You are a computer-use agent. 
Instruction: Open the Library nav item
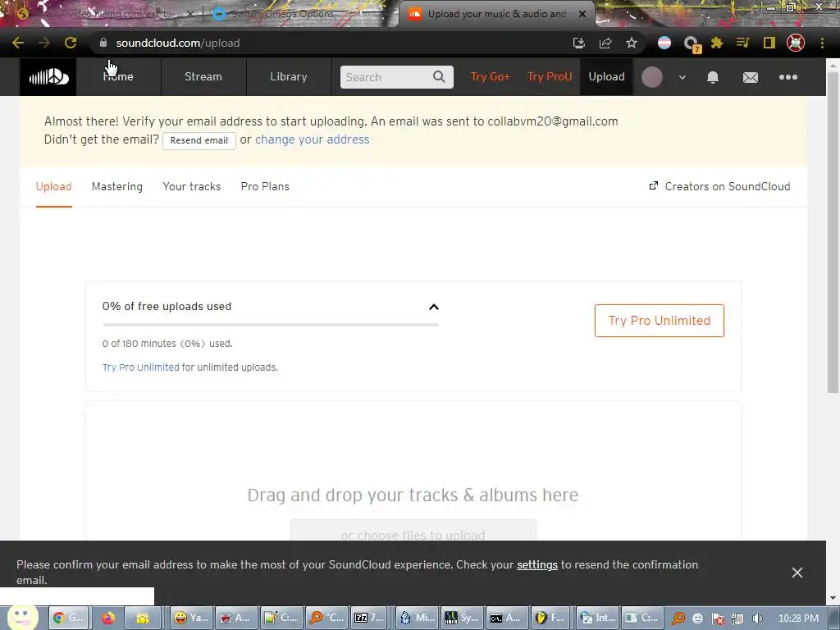coord(288,76)
